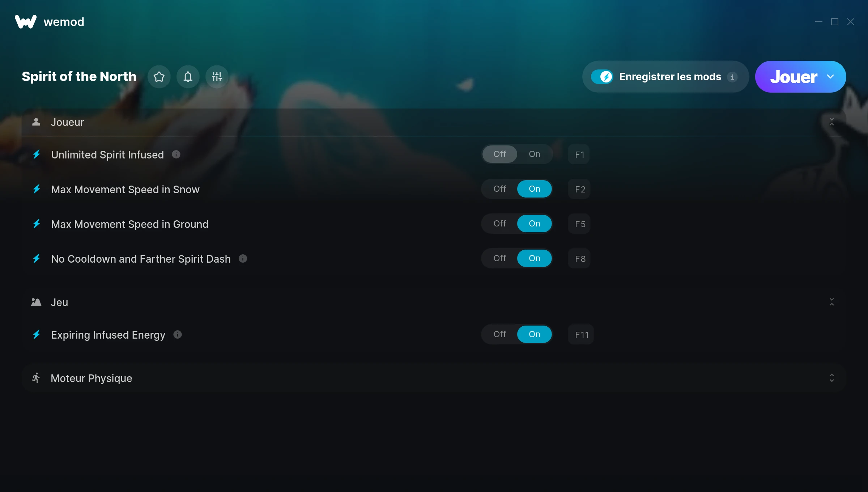868x492 pixels.
Task: Collapse the Joueur section
Action: pos(832,122)
